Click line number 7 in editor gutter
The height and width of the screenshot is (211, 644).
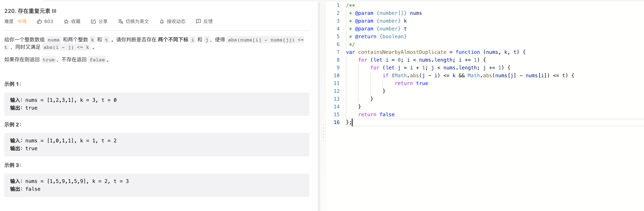tap(338, 52)
